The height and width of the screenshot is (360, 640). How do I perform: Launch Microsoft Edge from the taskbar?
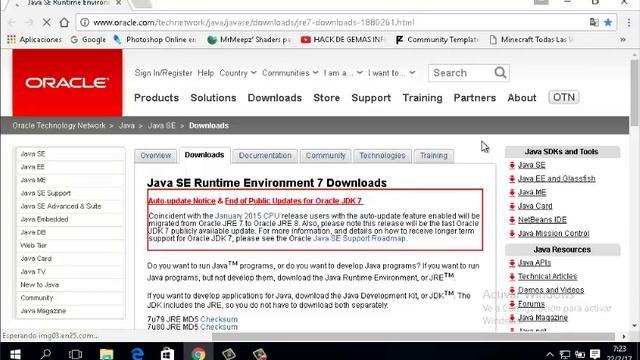coord(137,353)
